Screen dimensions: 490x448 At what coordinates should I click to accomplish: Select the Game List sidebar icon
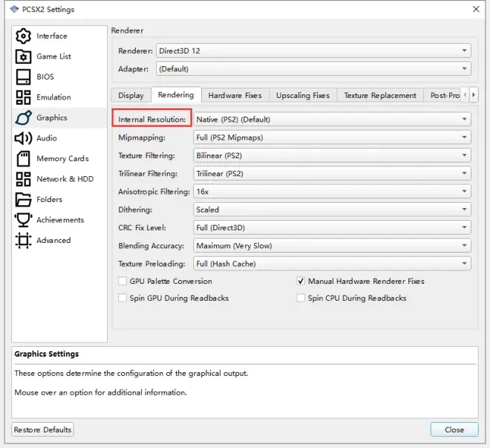click(24, 56)
